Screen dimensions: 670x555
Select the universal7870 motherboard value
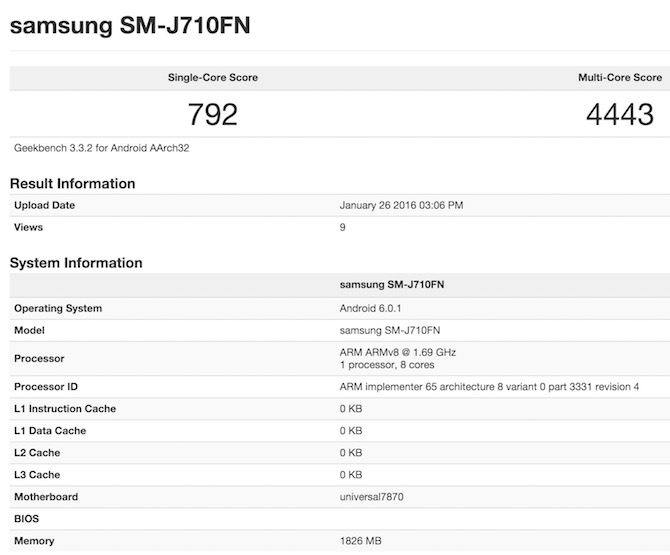375,497
